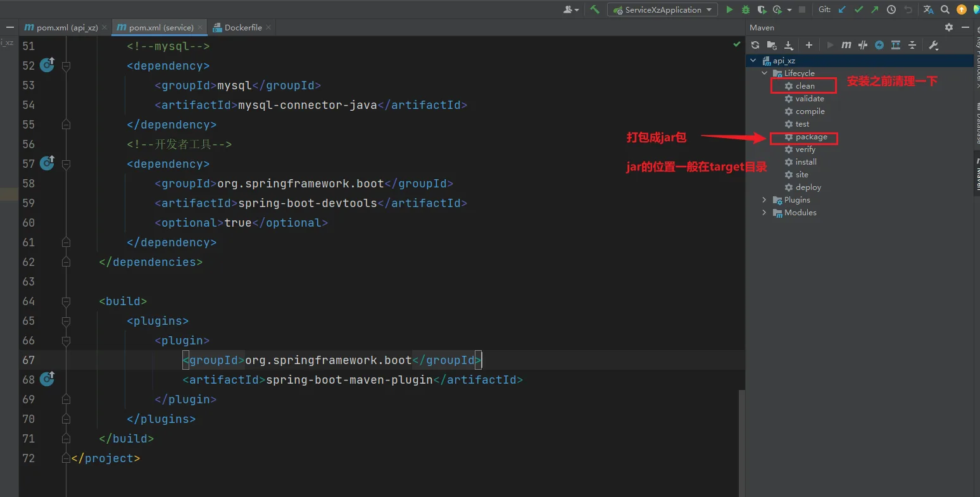Toggle Skip Tests Mode lightning icon
Image resolution: width=980 pixels, height=497 pixels.
(879, 45)
